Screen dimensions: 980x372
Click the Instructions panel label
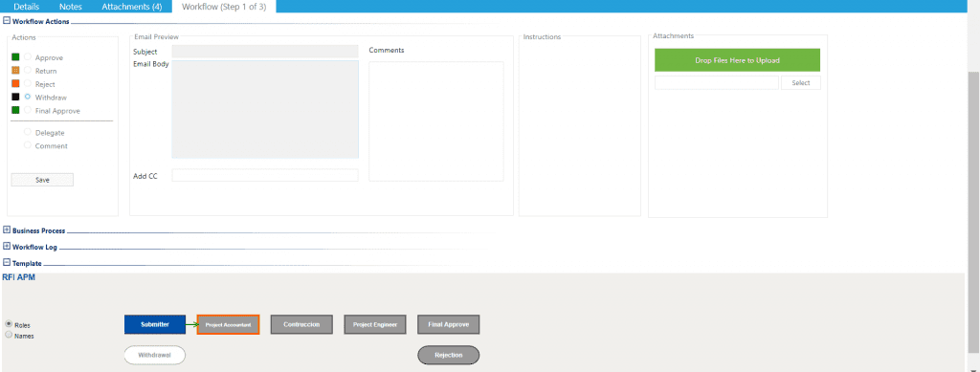pyautogui.click(x=542, y=37)
